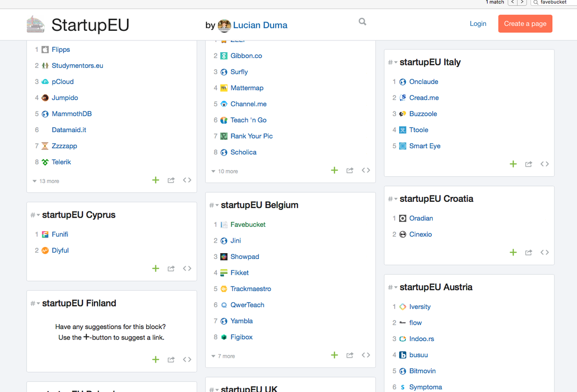
Task: Add a link to block containing Scholica
Action: [x=334, y=170]
